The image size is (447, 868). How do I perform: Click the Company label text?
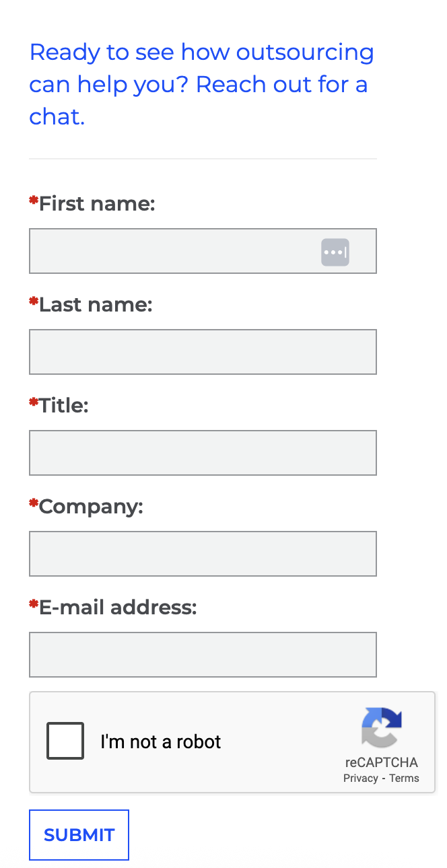pos(91,507)
